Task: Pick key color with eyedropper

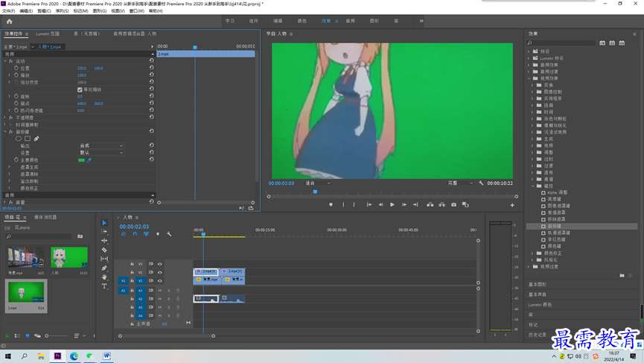Action: click(x=89, y=160)
